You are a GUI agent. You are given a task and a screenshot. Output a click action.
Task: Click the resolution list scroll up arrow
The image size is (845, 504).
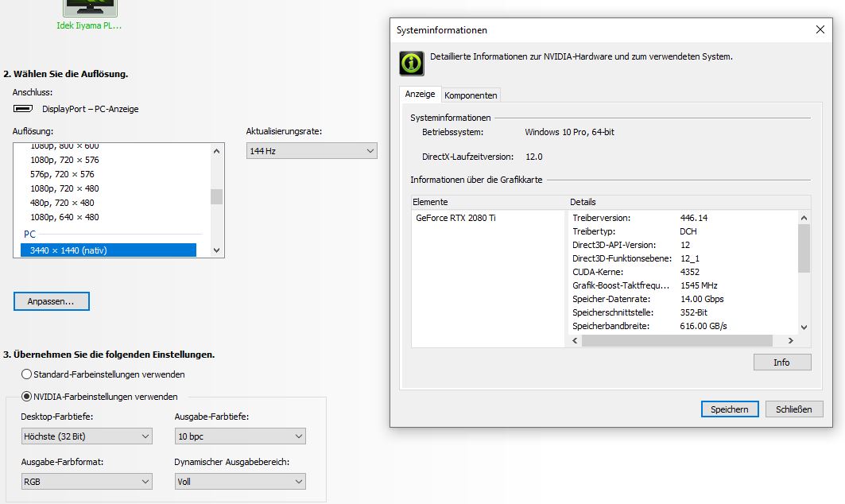[x=217, y=151]
